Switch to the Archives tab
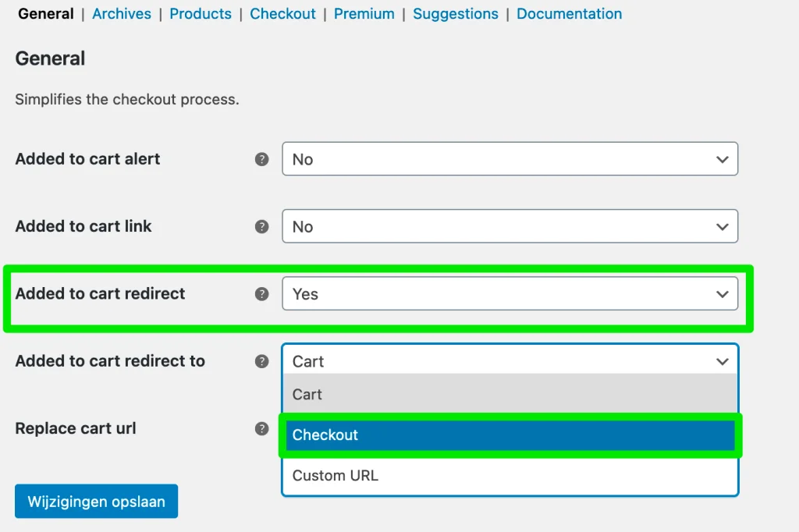 (121, 13)
